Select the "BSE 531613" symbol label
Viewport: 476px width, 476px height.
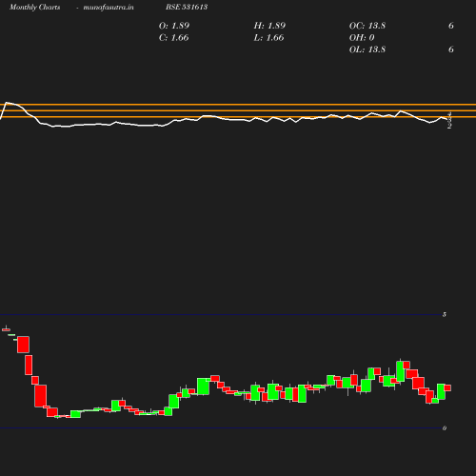click(187, 7)
